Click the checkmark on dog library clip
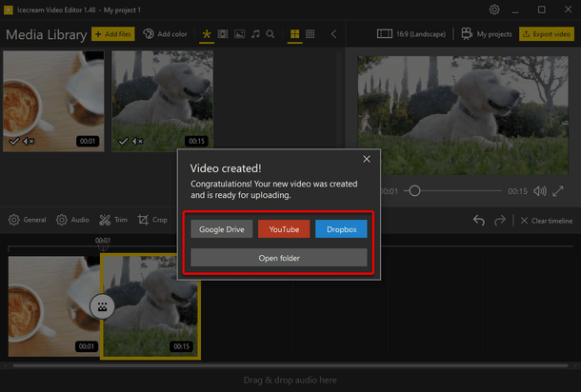The image size is (581, 392). coord(123,141)
